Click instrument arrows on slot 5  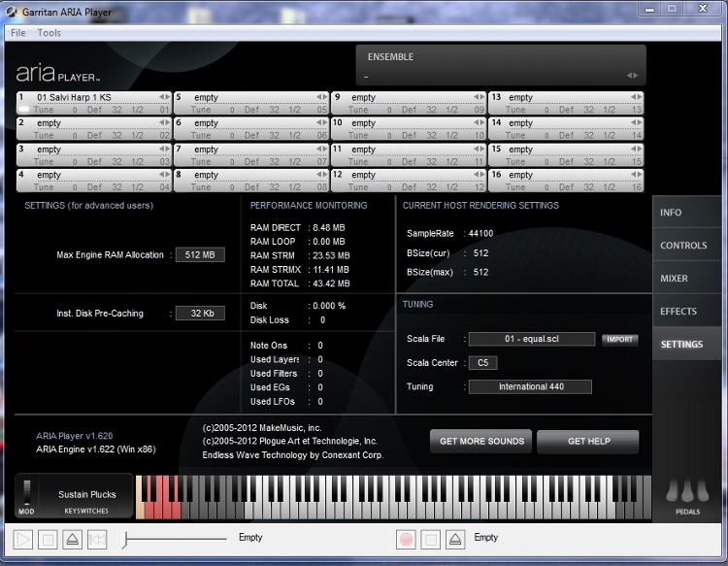coord(321,96)
